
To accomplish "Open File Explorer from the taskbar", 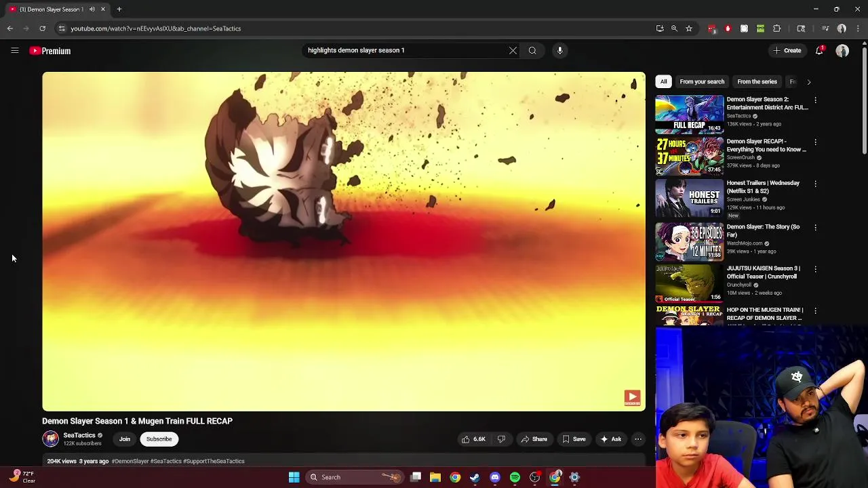I will pos(435,477).
